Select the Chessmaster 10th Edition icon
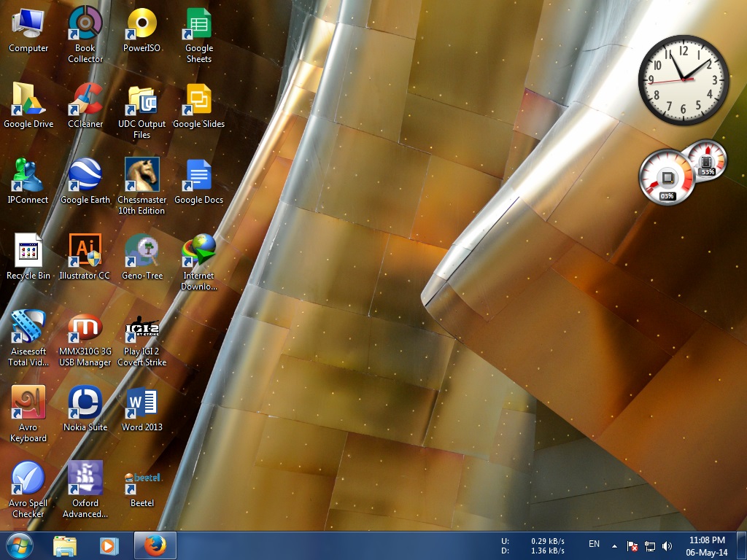Viewport: 747px width, 560px height. click(142, 186)
